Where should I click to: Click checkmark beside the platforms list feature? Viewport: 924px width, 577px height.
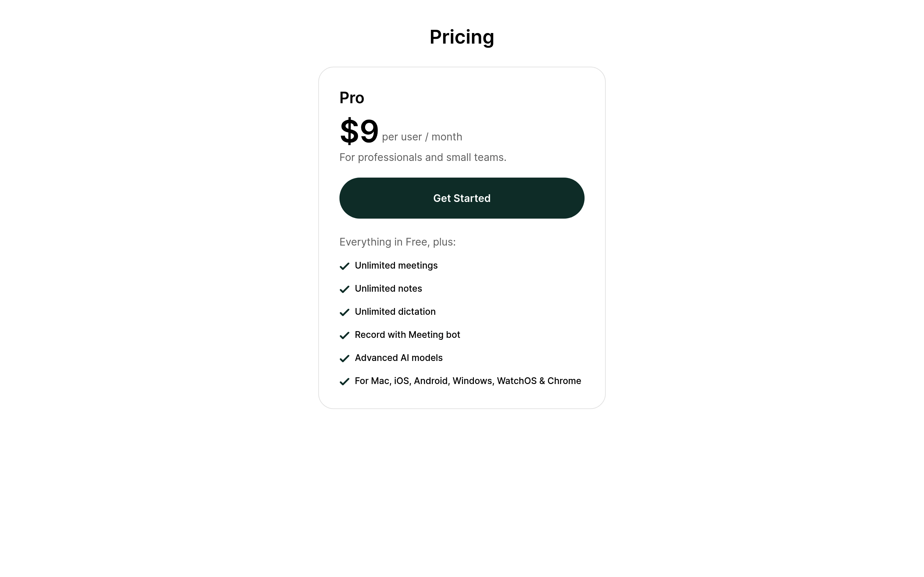pos(344,381)
